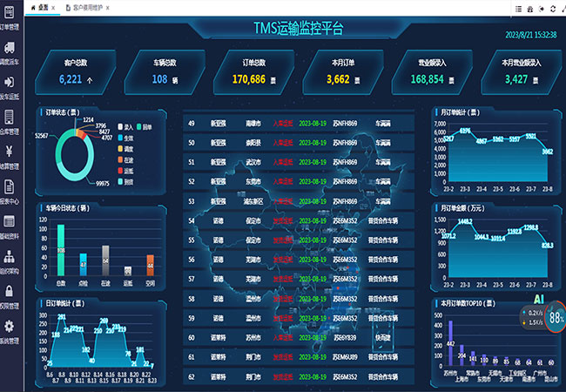Open the list menu icon at top right
Screen dimensions: 566x392
click(518, 7)
